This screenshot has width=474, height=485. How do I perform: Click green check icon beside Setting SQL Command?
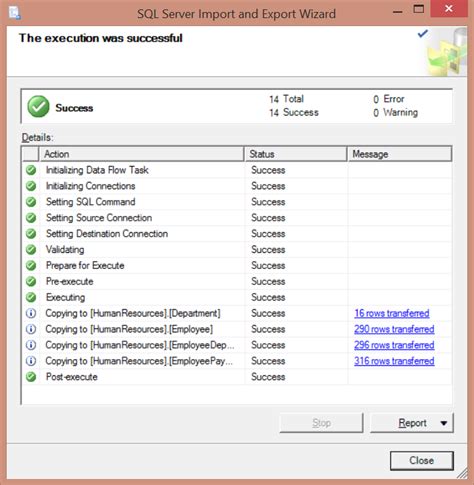click(31, 202)
